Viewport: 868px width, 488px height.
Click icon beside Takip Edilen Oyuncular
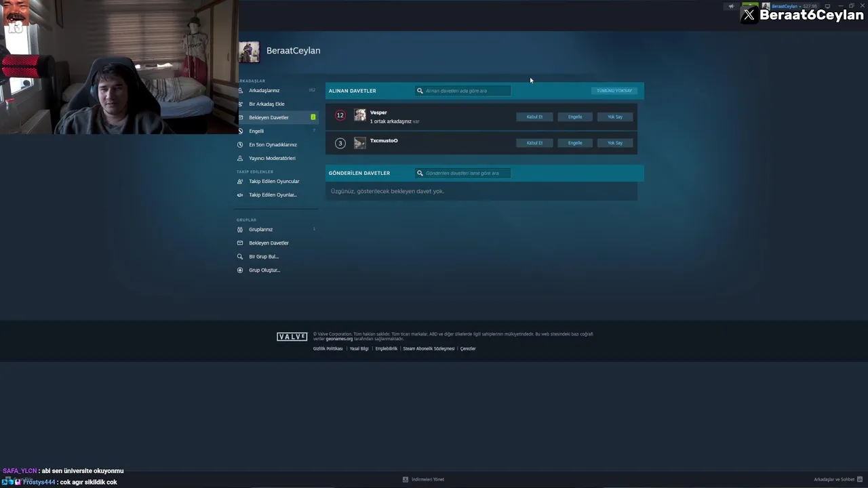click(240, 181)
